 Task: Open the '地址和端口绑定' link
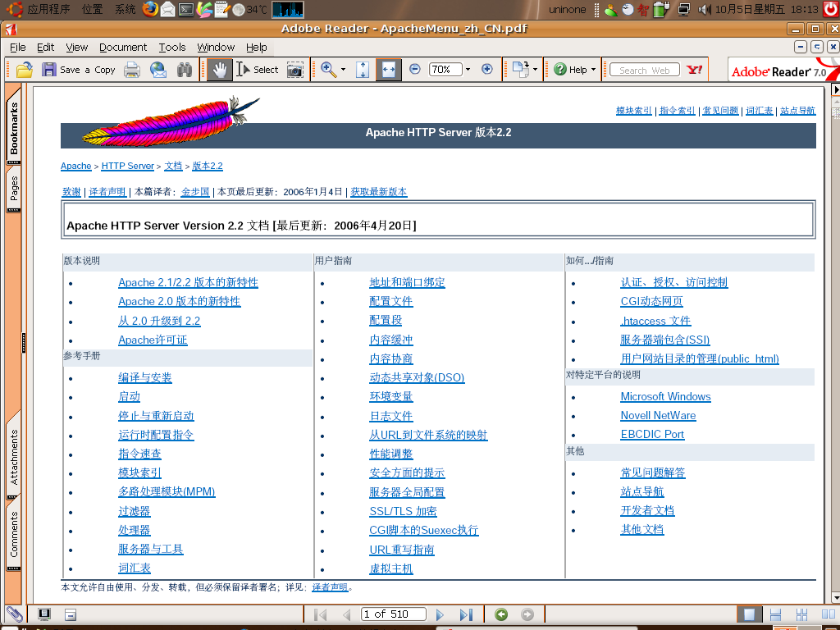[x=407, y=282]
